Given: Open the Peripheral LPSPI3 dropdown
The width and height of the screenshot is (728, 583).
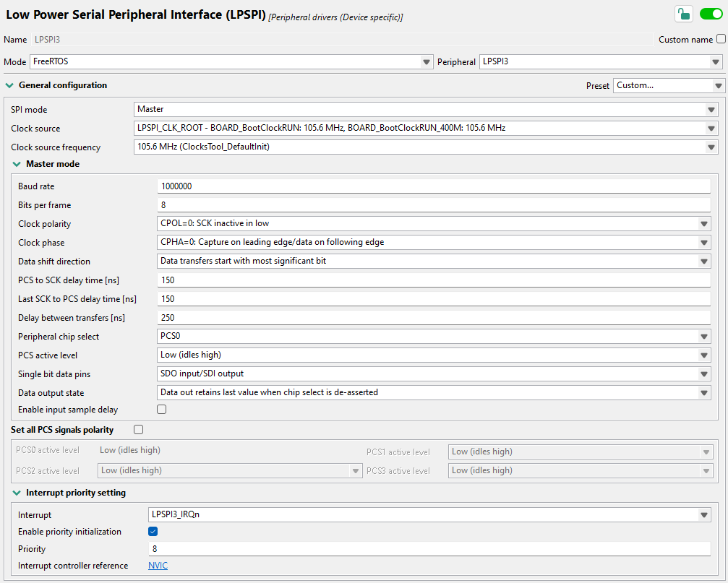Looking at the screenshot, I should [x=601, y=62].
